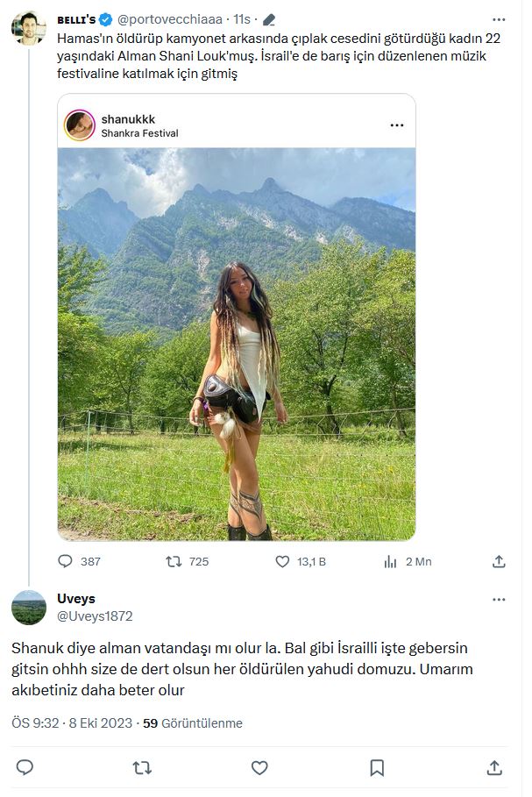Reply to the Uveys tweet

(25, 767)
